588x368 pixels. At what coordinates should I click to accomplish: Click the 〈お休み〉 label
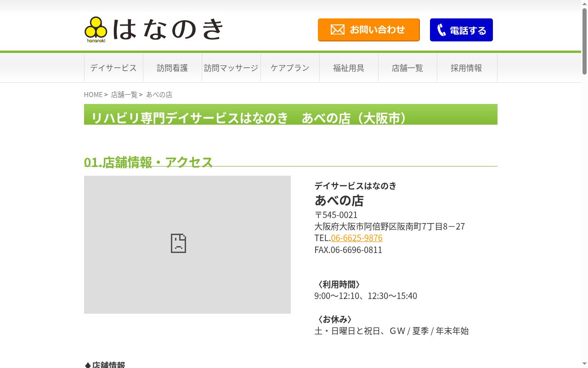tap(335, 319)
